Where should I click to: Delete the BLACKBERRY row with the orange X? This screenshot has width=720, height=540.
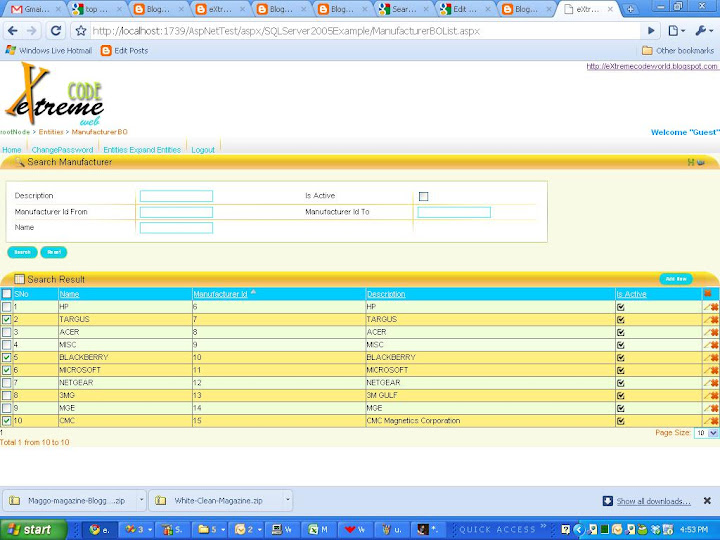point(714,358)
